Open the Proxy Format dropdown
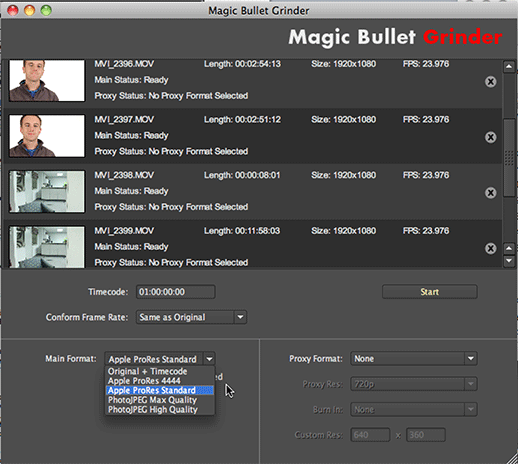 [414, 359]
